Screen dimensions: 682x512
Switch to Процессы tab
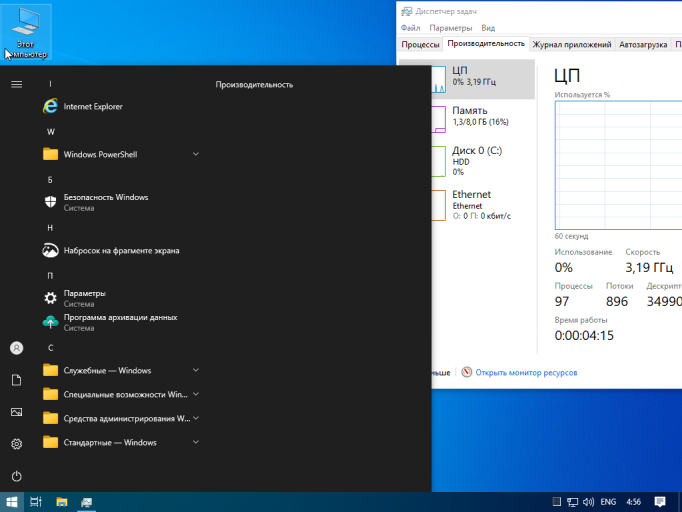tap(420, 44)
